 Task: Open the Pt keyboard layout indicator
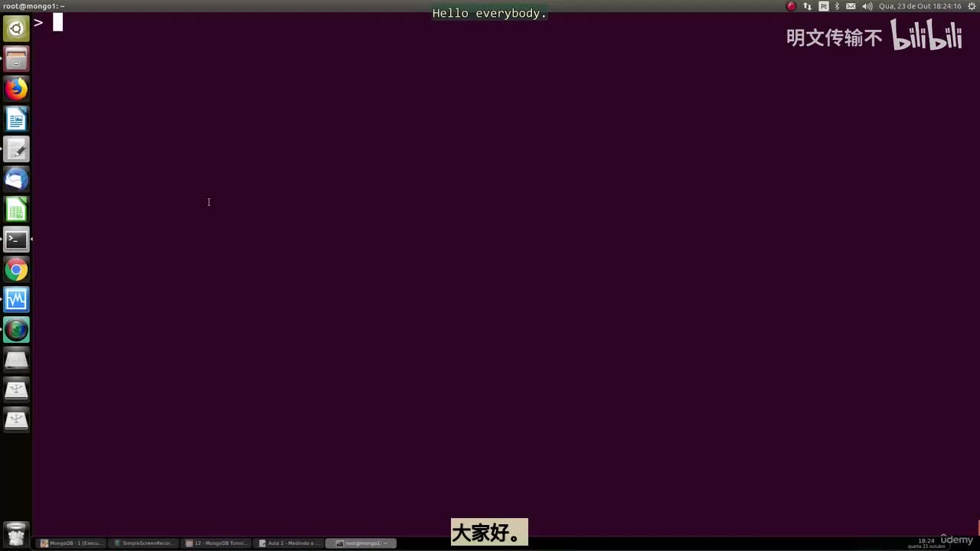pos(824,6)
